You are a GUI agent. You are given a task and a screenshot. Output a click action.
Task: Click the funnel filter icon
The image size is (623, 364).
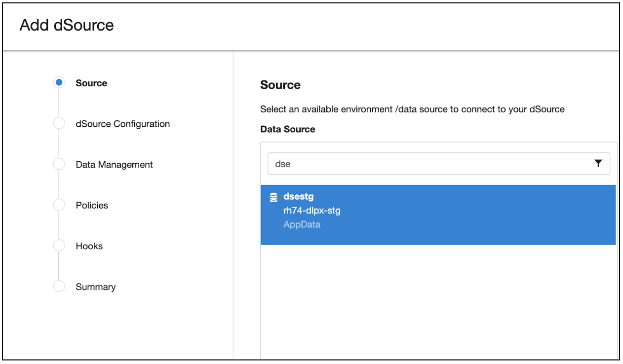click(x=598, y=163)
